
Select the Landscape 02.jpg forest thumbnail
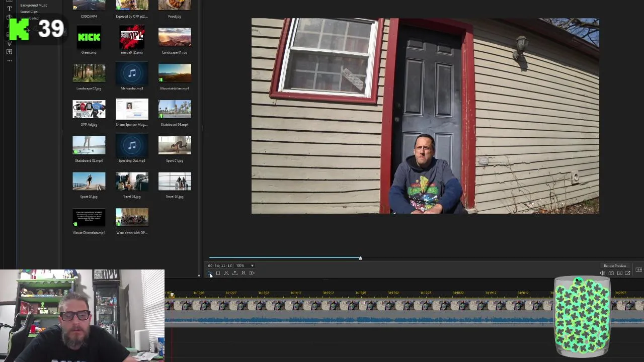(89, 73)
